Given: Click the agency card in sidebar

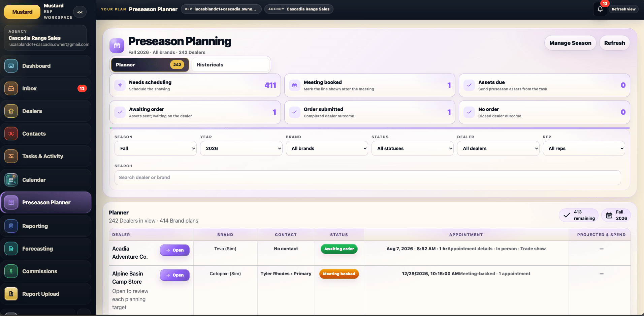Looking at the screenshot, I should (x=45, y=38).
